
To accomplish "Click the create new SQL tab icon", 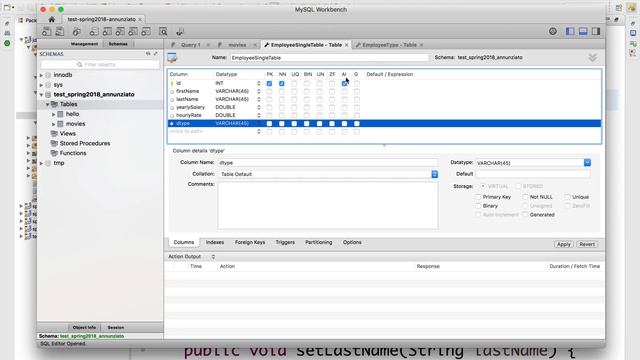I will [x=47, y=31].
